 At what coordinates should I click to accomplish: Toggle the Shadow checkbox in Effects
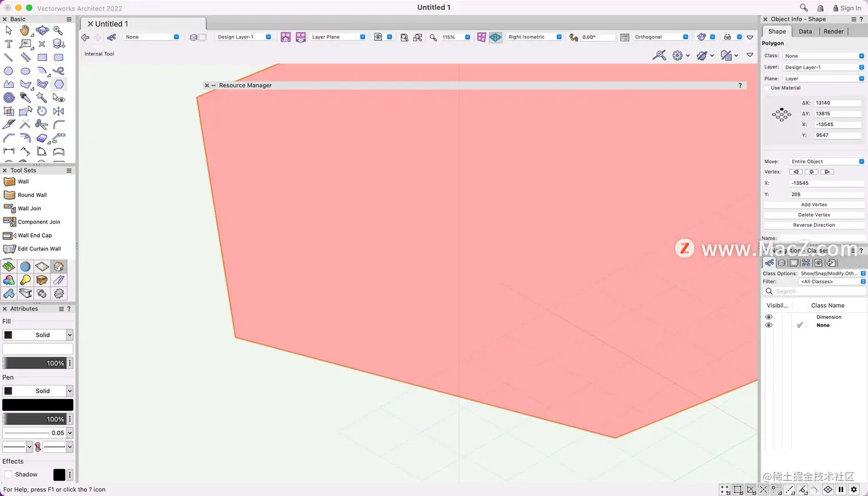pyautogui.click(x=8, y=474)
